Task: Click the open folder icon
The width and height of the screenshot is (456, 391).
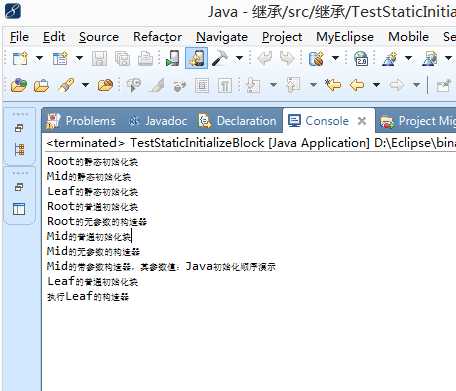Action: (41, 86)
